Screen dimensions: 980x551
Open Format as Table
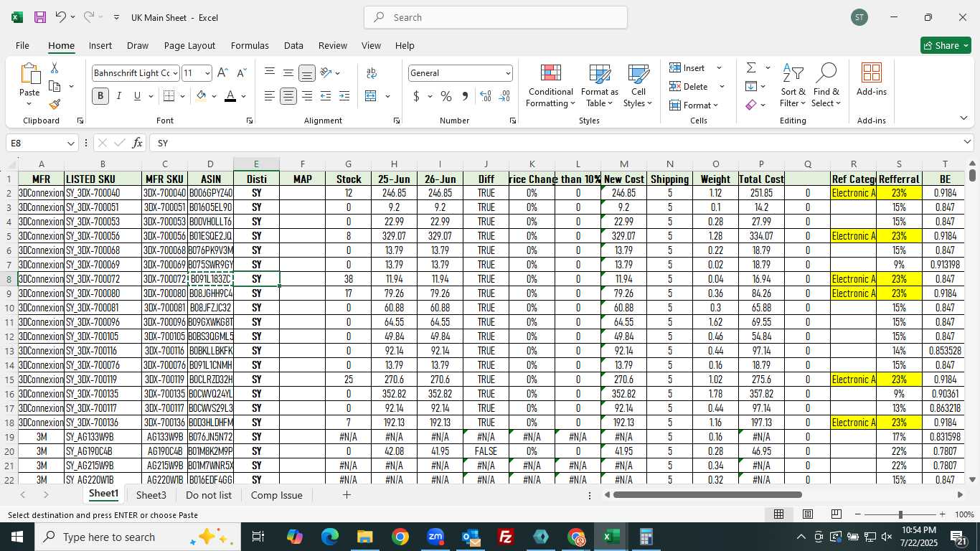pos(600,86)
